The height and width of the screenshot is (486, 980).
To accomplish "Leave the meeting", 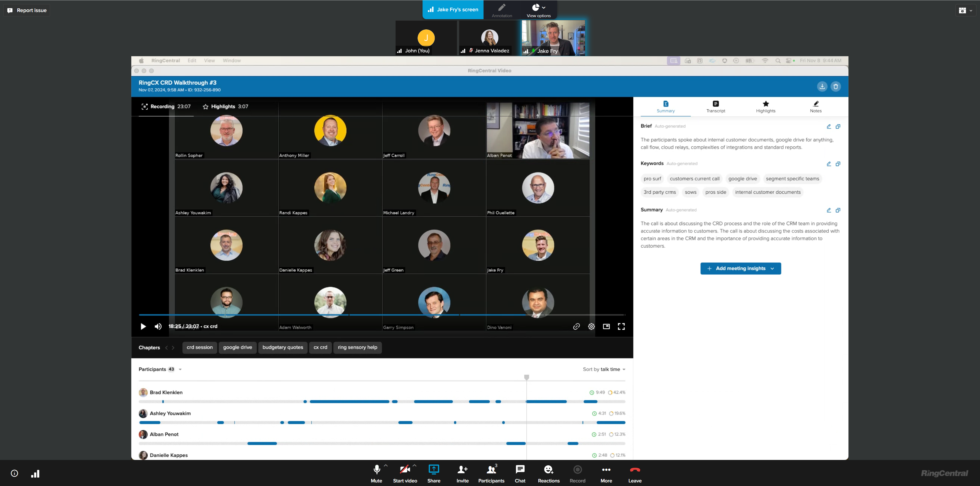I will click(x=635, y=473).
